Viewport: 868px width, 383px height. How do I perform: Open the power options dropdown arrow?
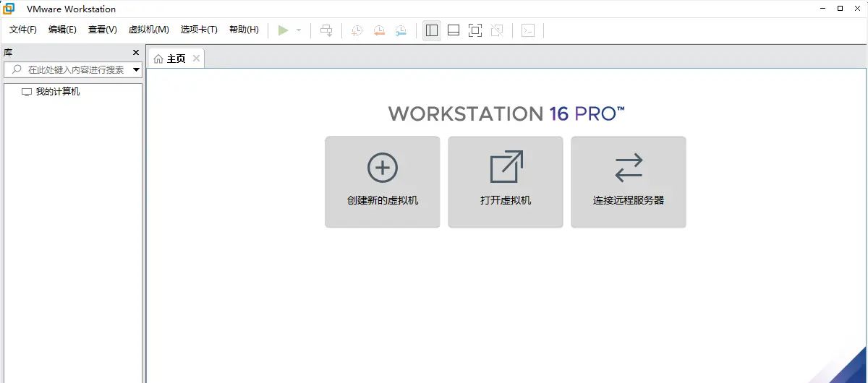[x=299, y=30]
